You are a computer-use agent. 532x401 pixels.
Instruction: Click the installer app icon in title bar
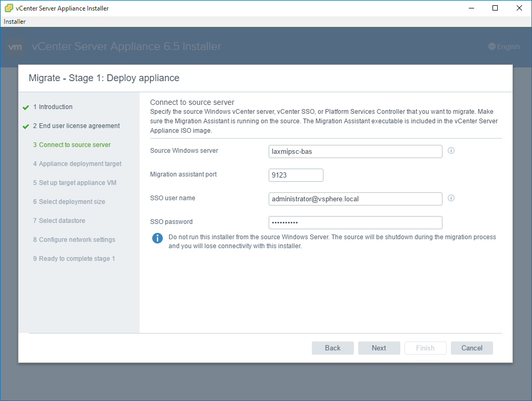point(9,8)
